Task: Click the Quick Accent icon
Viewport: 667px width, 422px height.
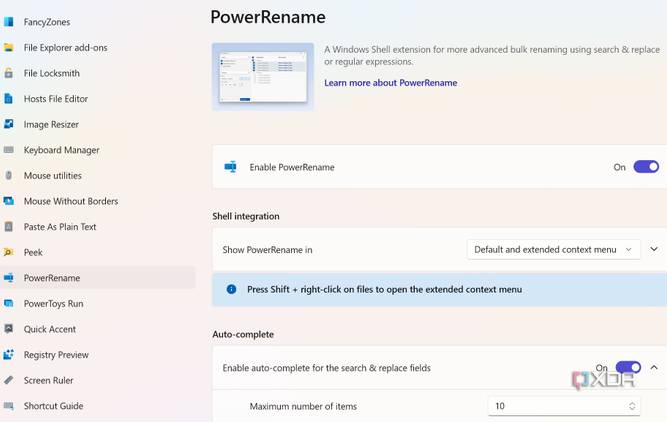Action: [x=9, y=329]
